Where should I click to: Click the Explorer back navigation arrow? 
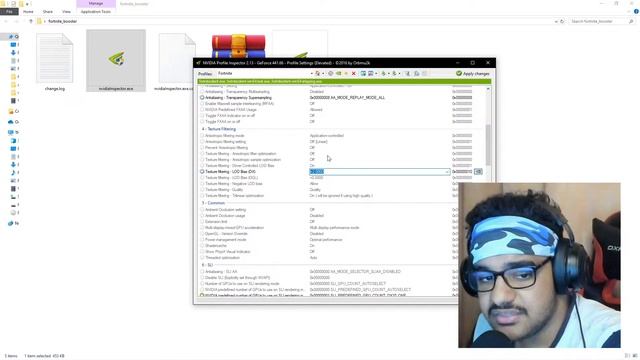click(x=6, y=21)
